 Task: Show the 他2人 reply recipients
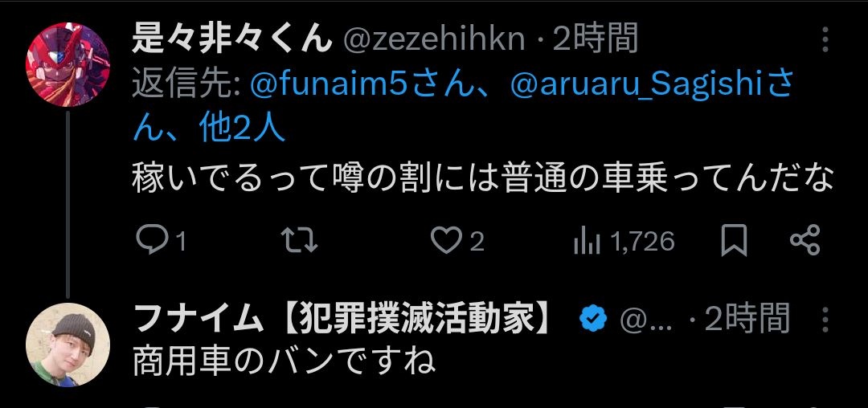pos(242,128)
